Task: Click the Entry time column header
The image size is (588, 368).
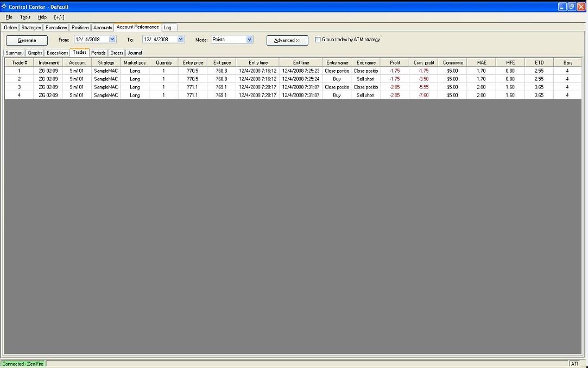Action: (x=258, y=62)
